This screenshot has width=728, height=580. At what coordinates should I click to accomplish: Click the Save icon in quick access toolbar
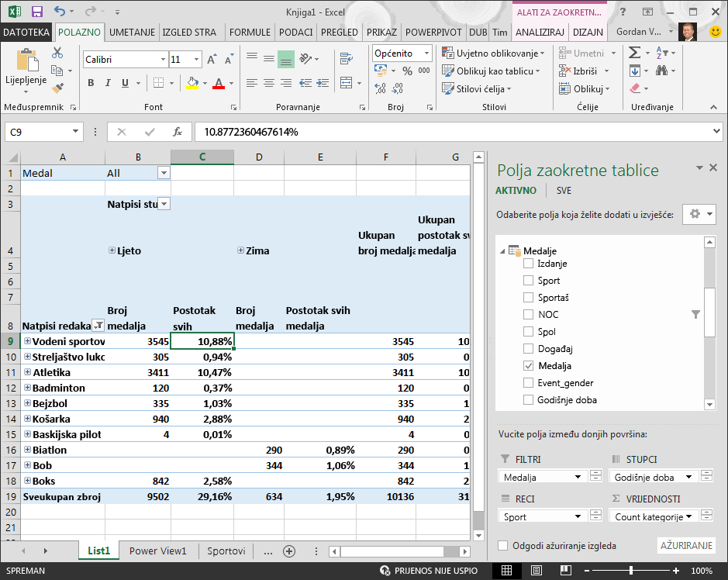pos(36,12)
